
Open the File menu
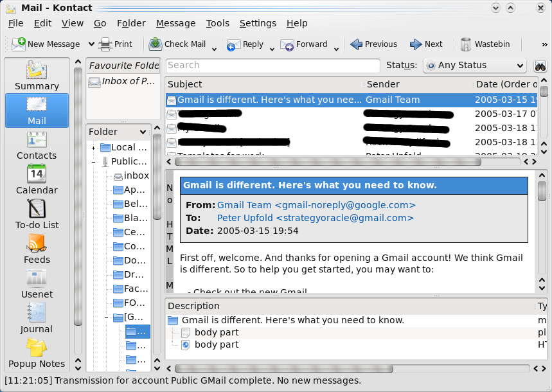coord(16,23)
